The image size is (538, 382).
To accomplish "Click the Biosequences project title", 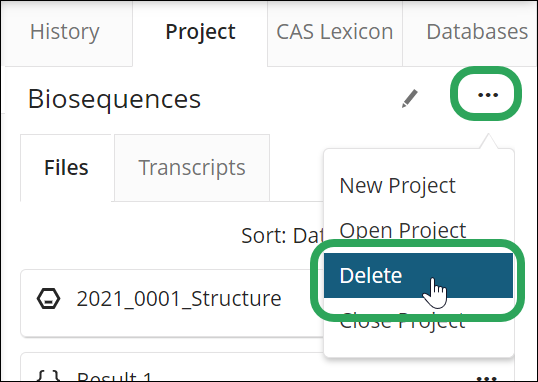I will [x=114, y=99].
